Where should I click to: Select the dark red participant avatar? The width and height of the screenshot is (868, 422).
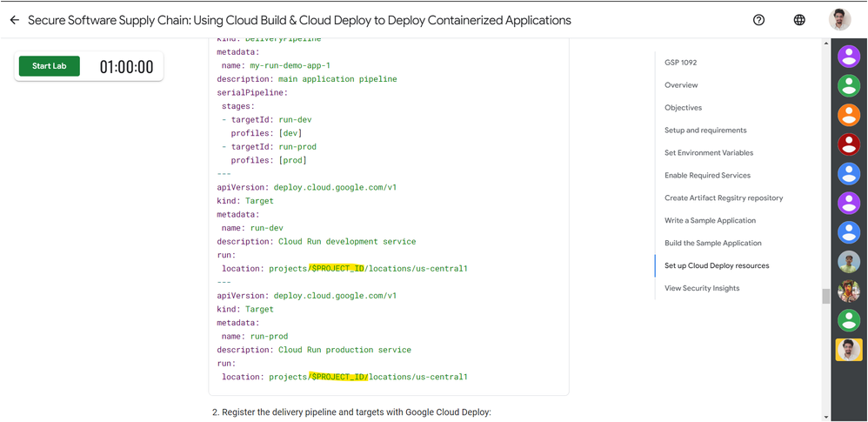849,144
